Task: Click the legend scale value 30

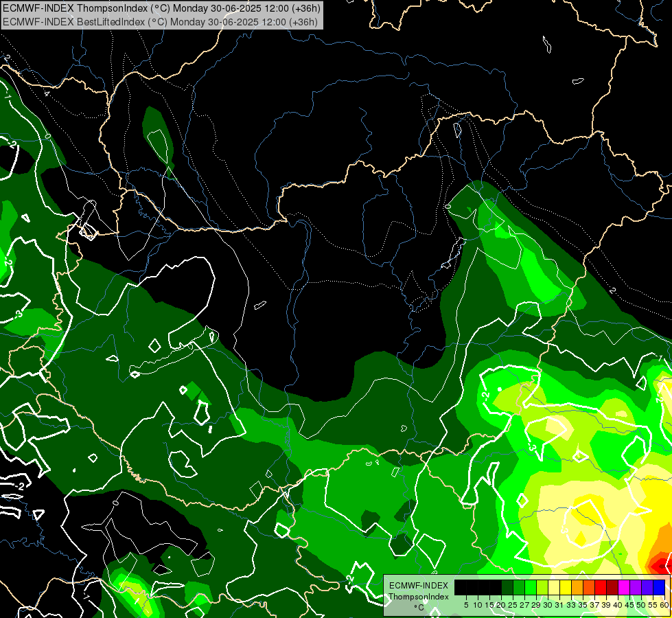Action: click(x=548, y=605)
